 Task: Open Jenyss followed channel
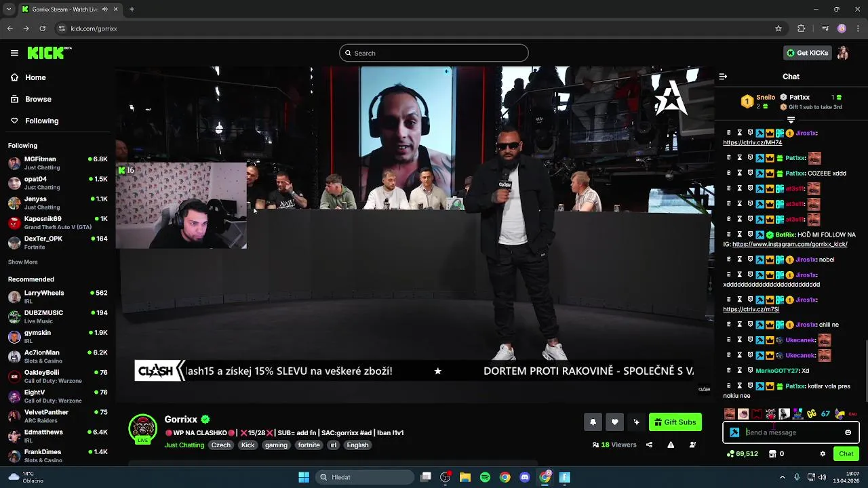(x=58, y=203)
